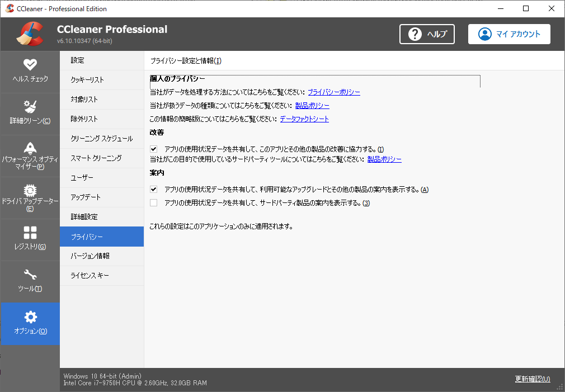Viewport: 565px width, 392px height.
Task: Select the オプション gear icon
Action: tap(30, 317)
